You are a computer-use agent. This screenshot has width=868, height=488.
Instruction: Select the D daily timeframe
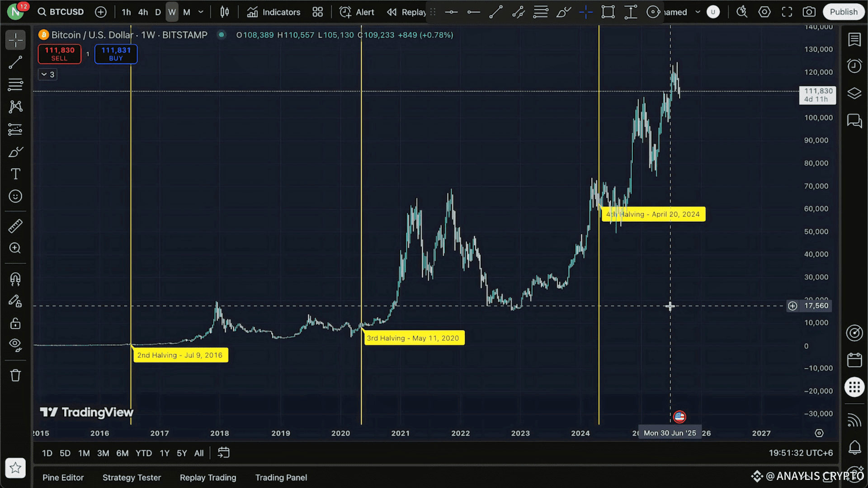158,12
